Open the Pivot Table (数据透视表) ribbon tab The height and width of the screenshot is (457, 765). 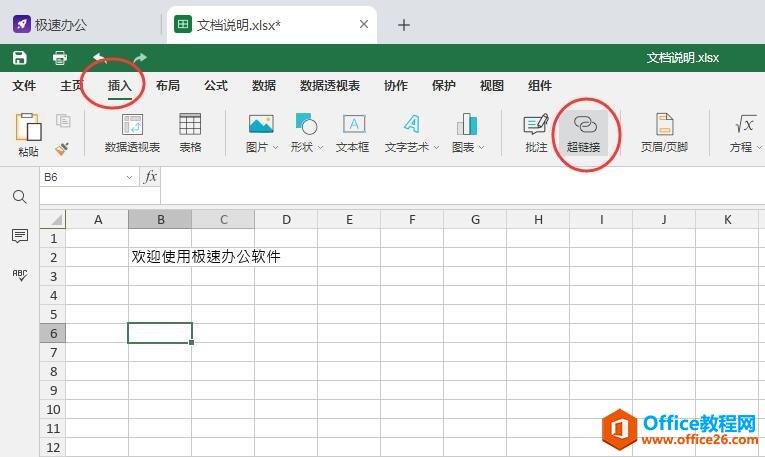pos(330,86)
